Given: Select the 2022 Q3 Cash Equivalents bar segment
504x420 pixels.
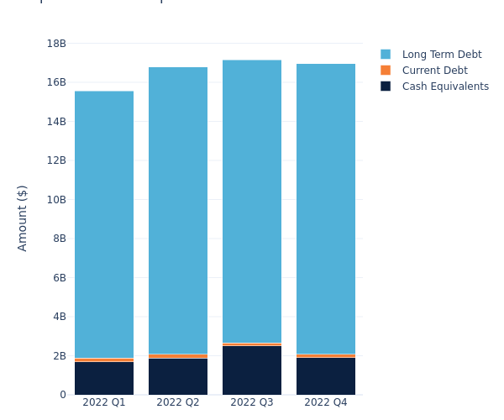Looking at the screenshot, I should click(x=252, y=370).
